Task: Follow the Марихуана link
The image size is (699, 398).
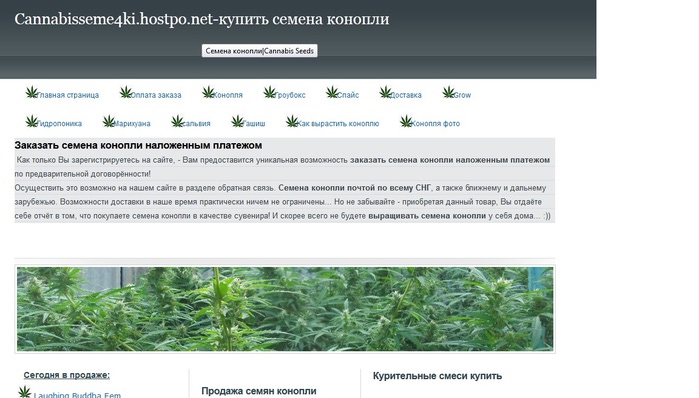Action: click(x=132, y=123)
